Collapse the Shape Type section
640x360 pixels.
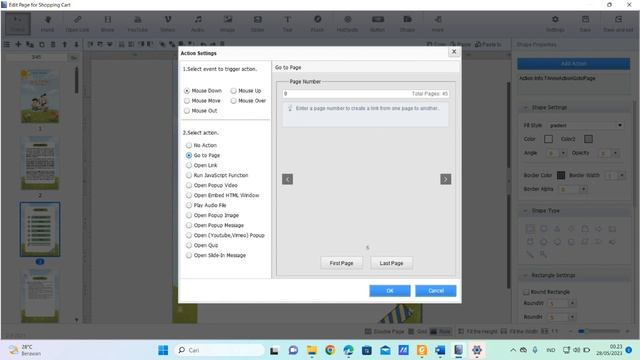[525, 211]
